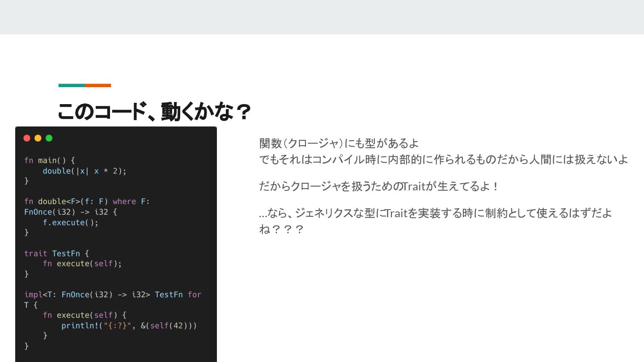This screenshot has height=362, width=644.
Task: Click the text line 「関数（クロージャ）にも型があるよ」
Action: click(339, 143)
